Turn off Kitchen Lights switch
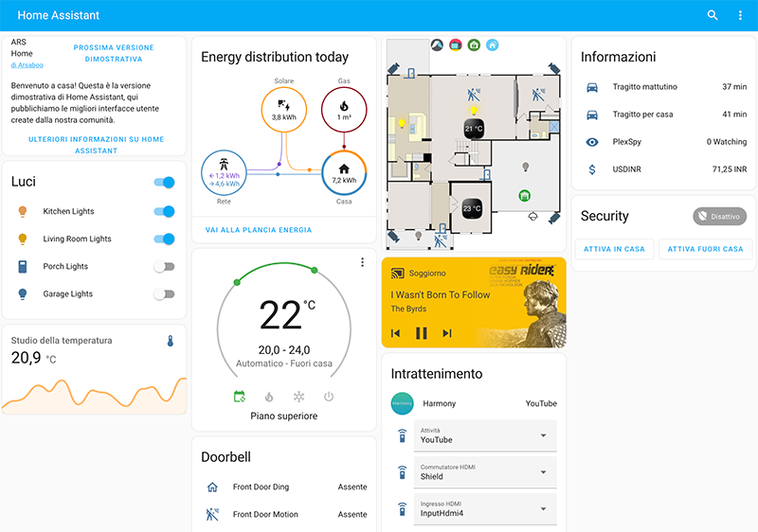Viewport: 758px width, 532px height. point(164,211)
